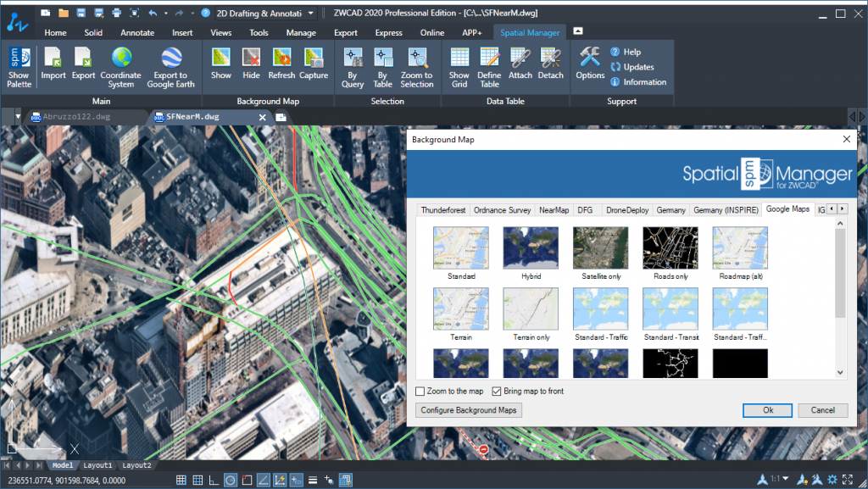Open the 2D Drafting workspace dropdown
The height and width of the screenshot is (489, 868).
[x=311, y=14]
